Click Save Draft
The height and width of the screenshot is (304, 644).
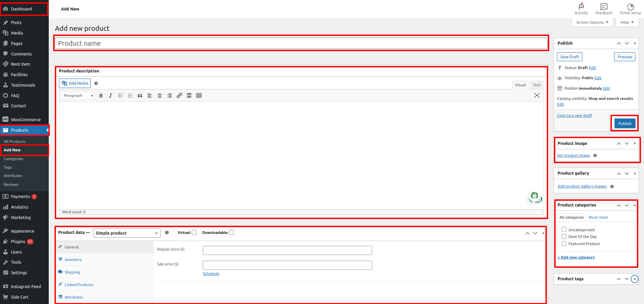pyautogui.click(x=570, y=57)
